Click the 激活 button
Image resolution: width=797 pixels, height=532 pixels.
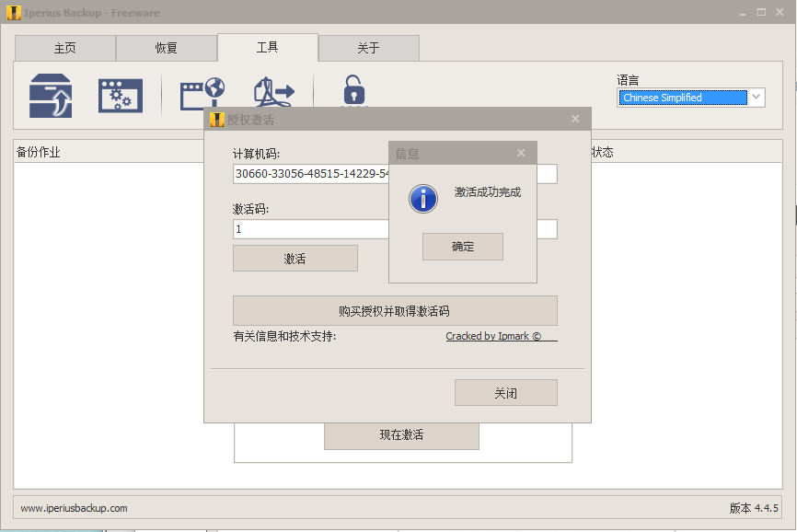click(295, 259)
